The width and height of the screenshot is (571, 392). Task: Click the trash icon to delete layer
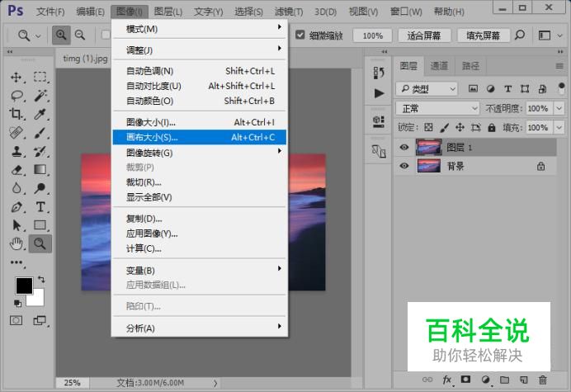click(x=543, y=380)
